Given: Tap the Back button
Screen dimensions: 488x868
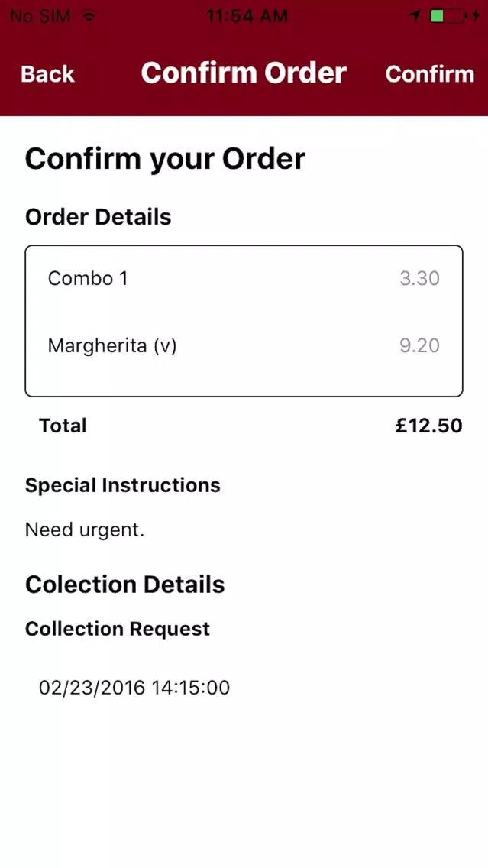Looking at the screenshot, I should (x=47, y=73).
